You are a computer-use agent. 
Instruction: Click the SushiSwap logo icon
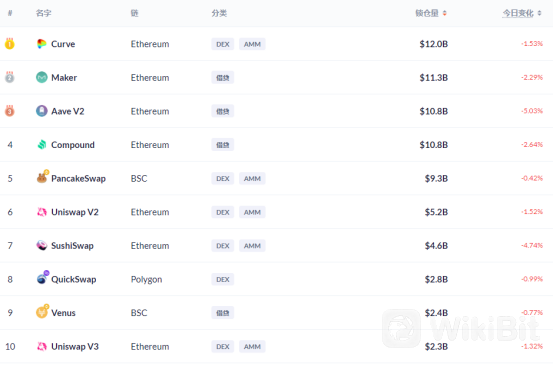coord(42,245)
